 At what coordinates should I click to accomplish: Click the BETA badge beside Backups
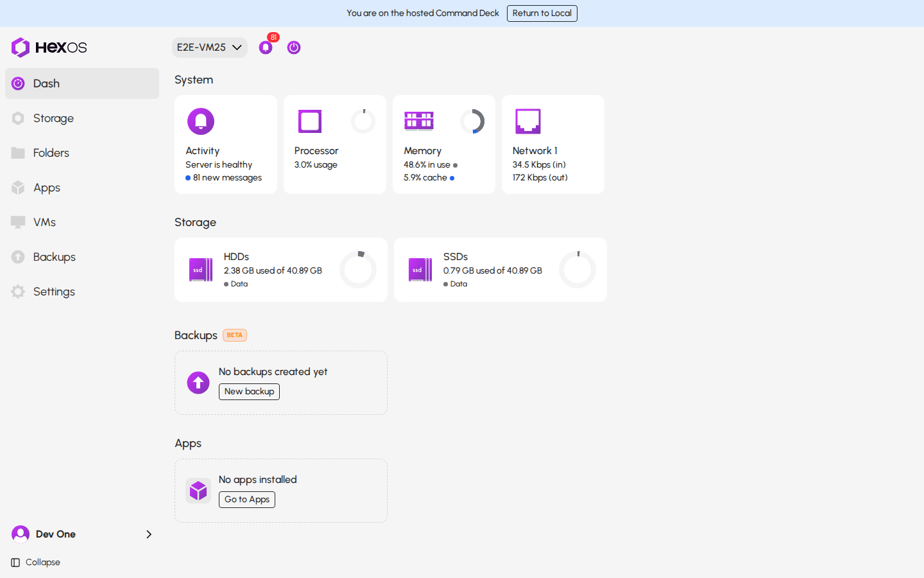(235, 335)
